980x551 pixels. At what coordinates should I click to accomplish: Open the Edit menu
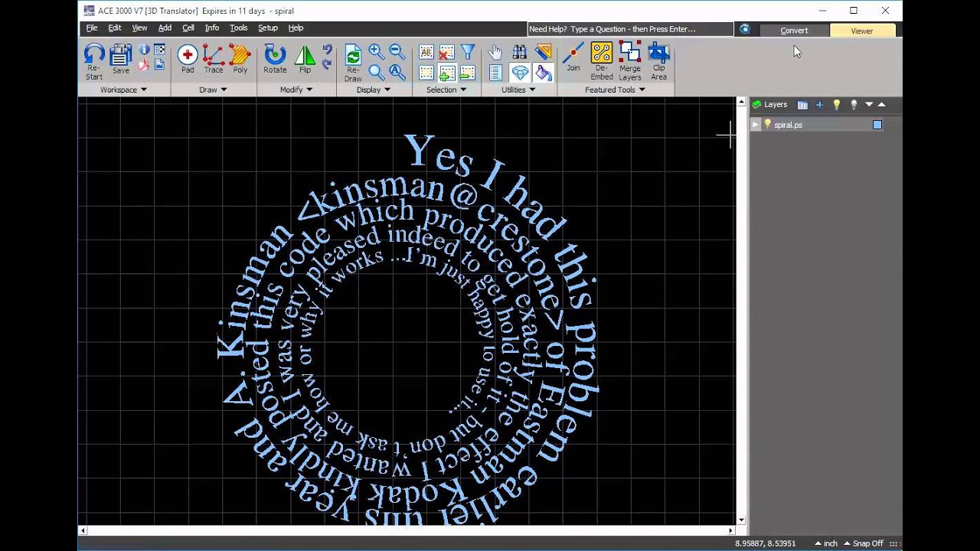[115, 28]
